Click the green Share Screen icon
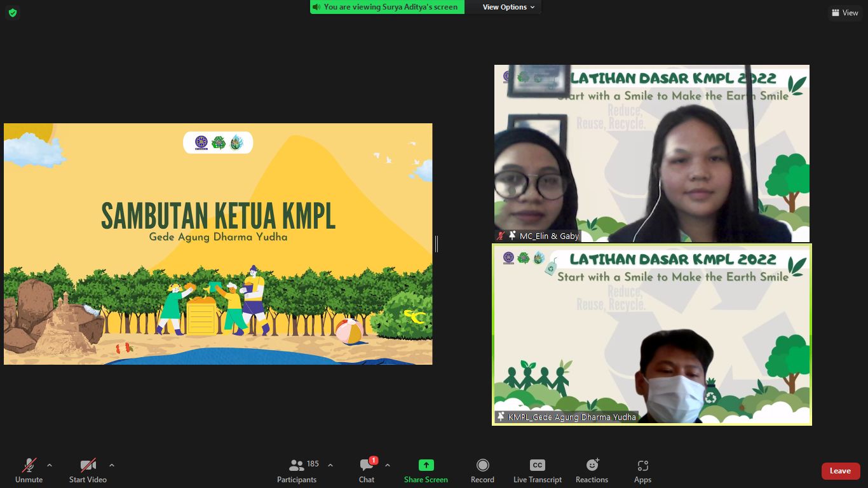The width and height of the screenshot is (868, 488). (x=426, y=465)
